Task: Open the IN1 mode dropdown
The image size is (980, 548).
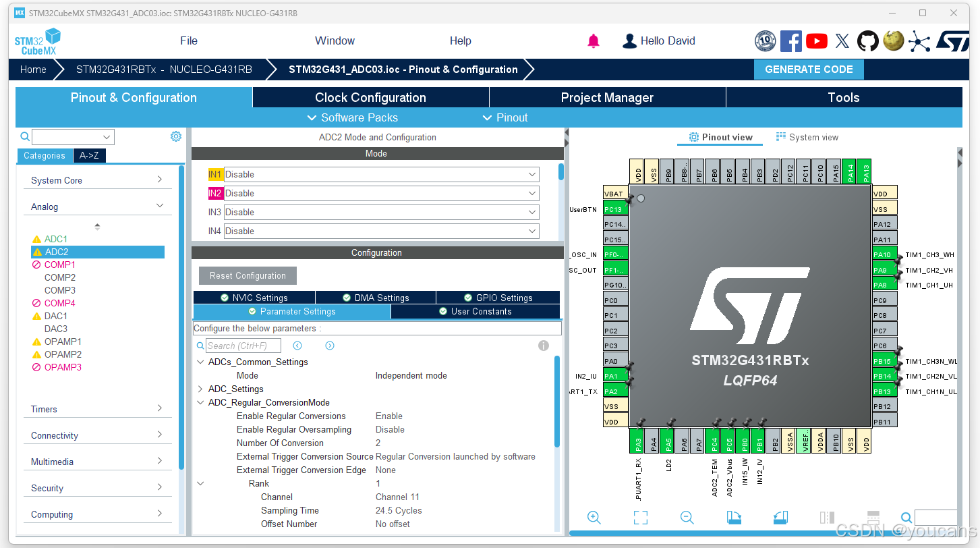Action: [382, 174]
